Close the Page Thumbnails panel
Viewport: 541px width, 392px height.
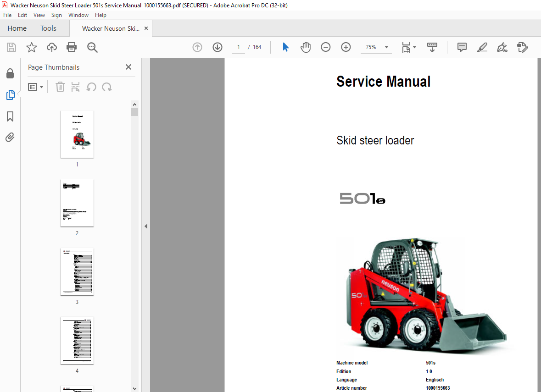pos(128,67)
